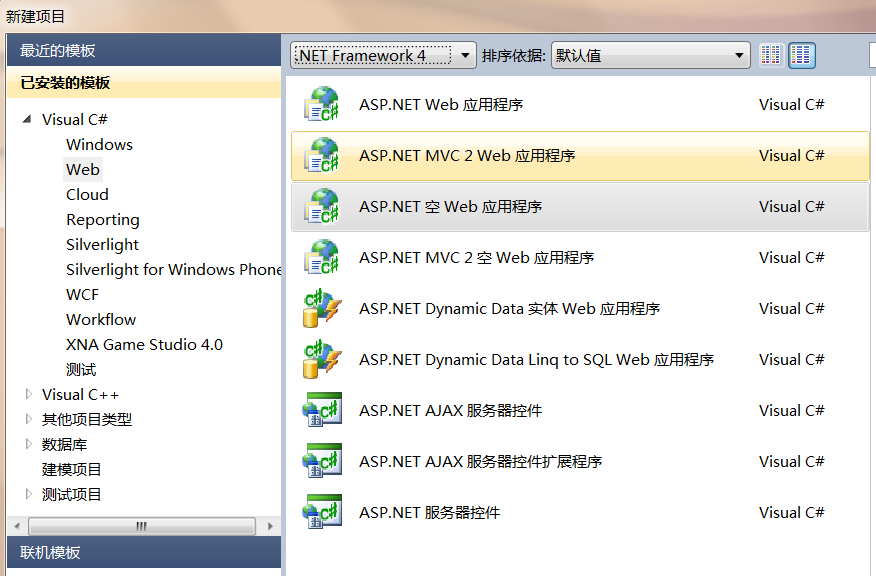Expand the 数据库 tree node
Screen dimensions: 876x576
[28, 444]
